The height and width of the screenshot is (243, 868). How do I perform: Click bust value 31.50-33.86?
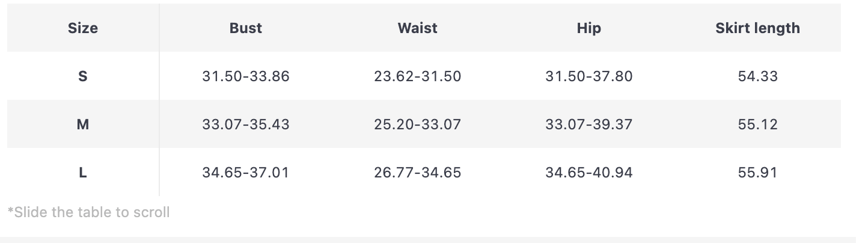click(246, 76)
